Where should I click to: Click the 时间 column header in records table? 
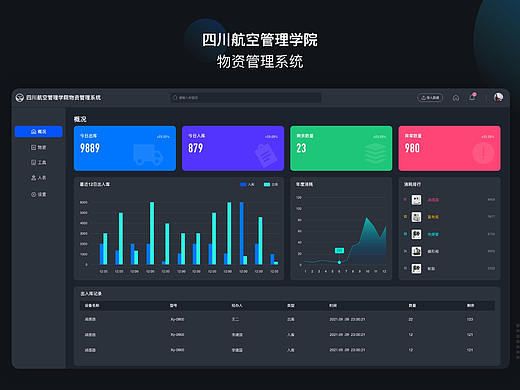coord(333,305)
